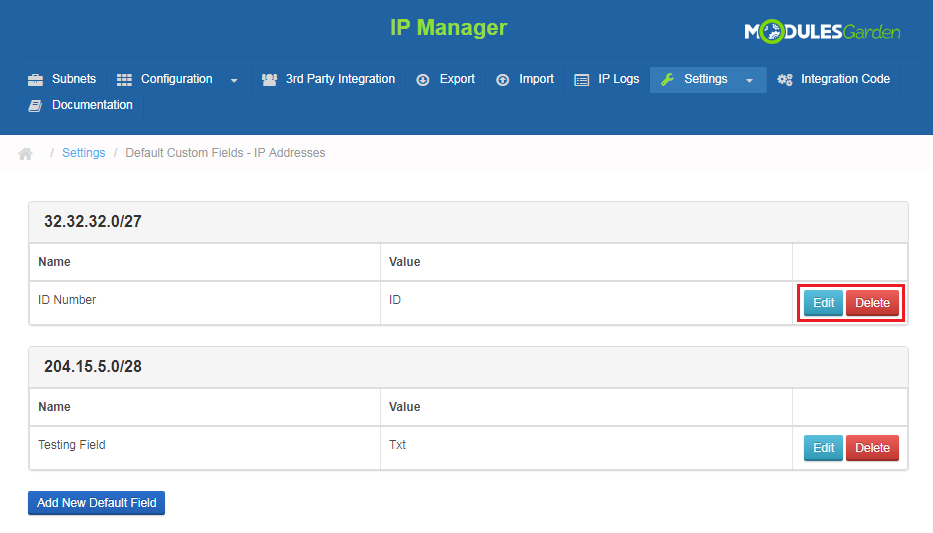The width and height of the screenshot is (933, 533).
Task: Click the Export download arrow icon
Action: point(422,80)
